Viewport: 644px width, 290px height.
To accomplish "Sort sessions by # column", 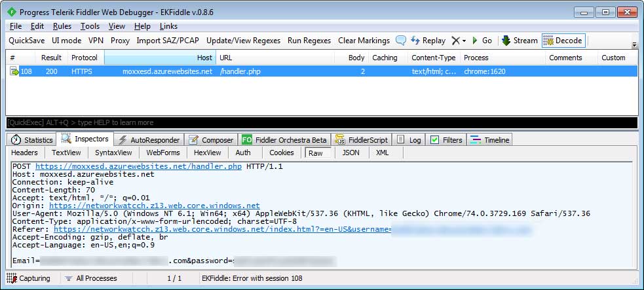I will click(x=21, y=58).
